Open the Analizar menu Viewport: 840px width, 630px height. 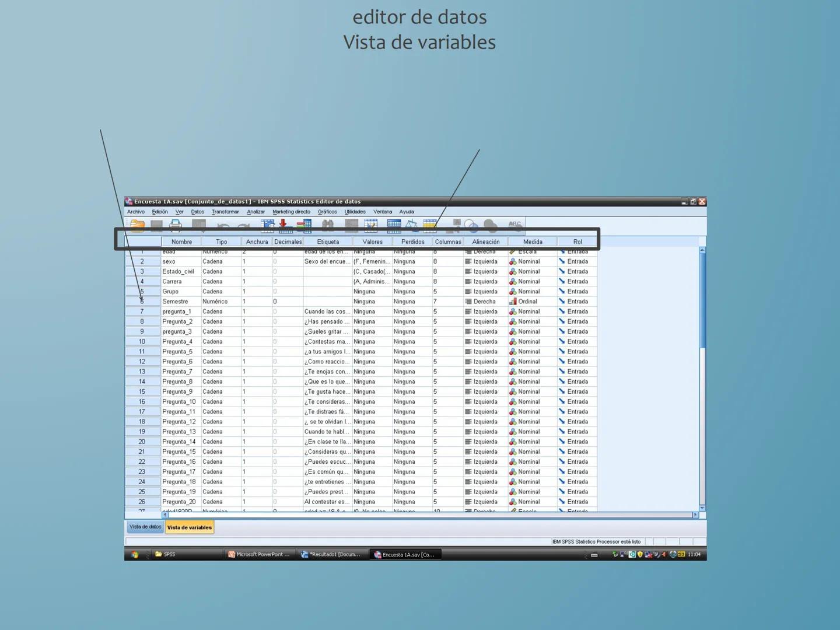[x=256, y=211]
